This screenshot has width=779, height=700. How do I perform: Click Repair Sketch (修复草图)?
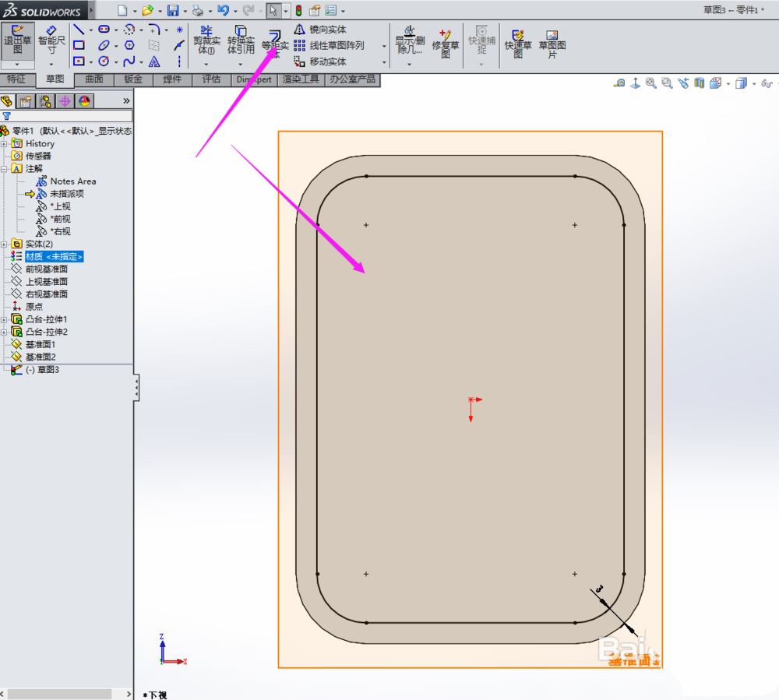click(445, 43)
